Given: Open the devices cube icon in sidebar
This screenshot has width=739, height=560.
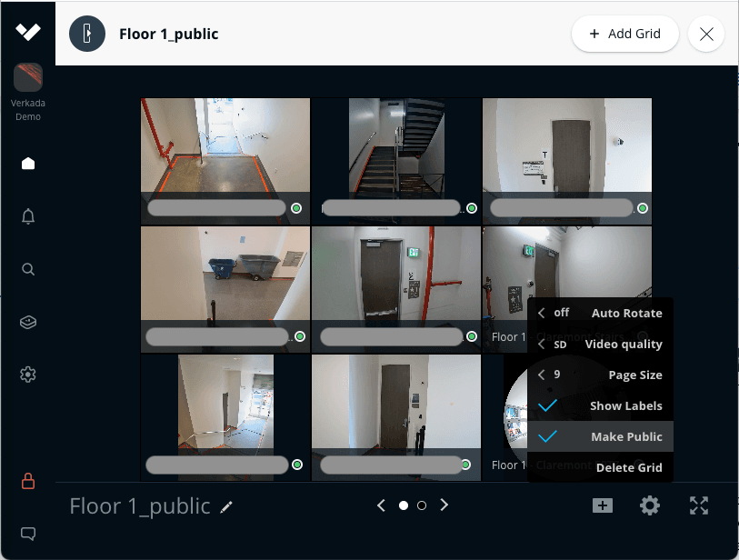Looking at the screenshot, I should (x=28, y=322).
